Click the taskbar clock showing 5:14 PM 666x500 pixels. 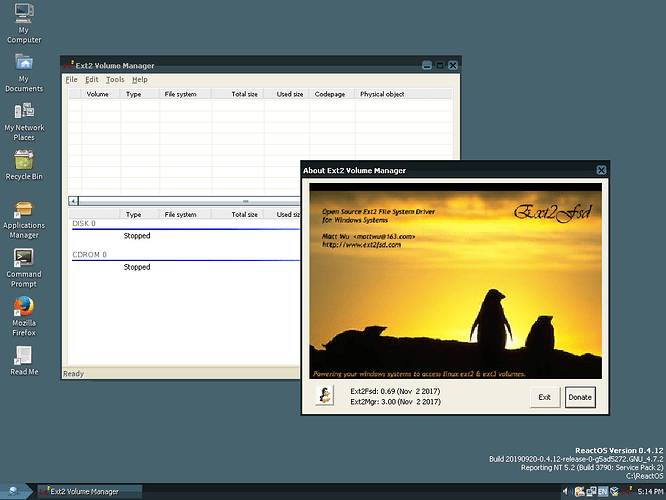click(650, 492)
